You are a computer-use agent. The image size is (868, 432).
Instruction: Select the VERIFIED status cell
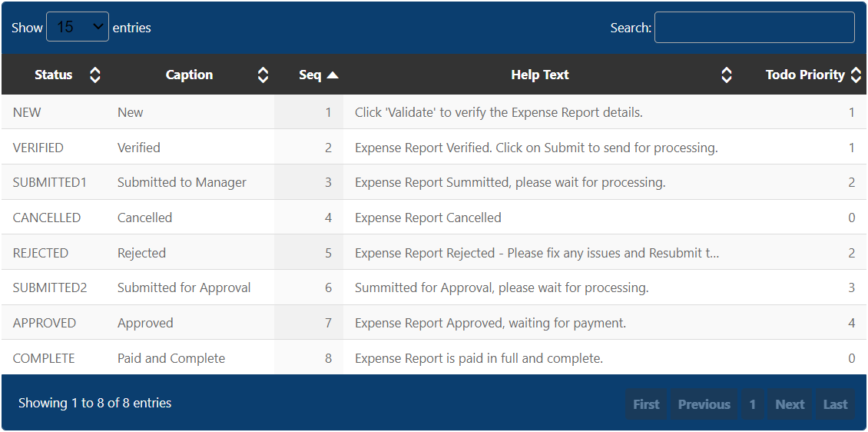(38, 148)
